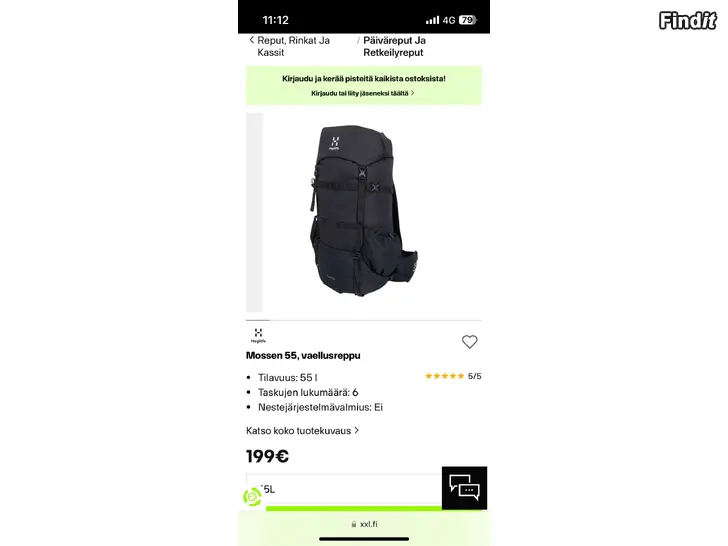Tap the green add-to-cart bar
The image size is (728, 546).
354,508
